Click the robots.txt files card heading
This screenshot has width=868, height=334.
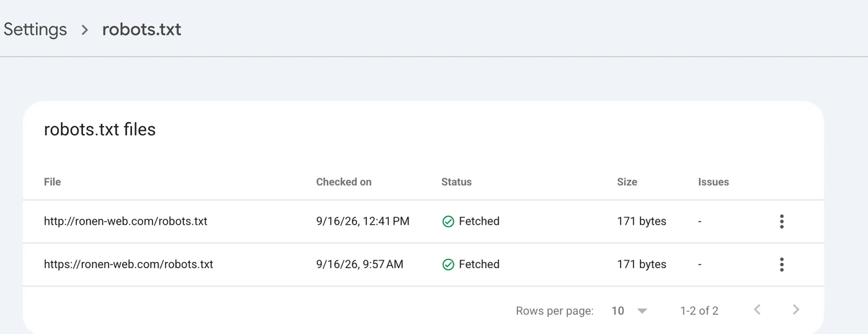pos(100,129)
